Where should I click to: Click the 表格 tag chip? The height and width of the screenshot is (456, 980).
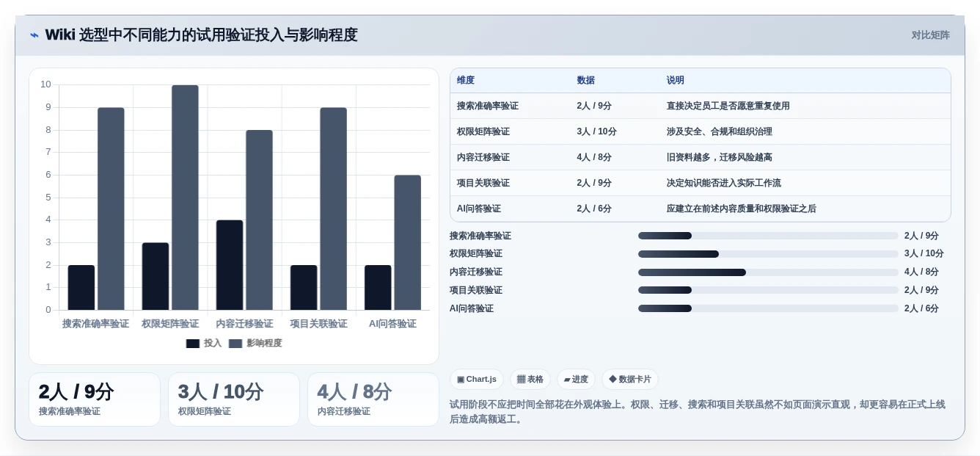(530, 380)
